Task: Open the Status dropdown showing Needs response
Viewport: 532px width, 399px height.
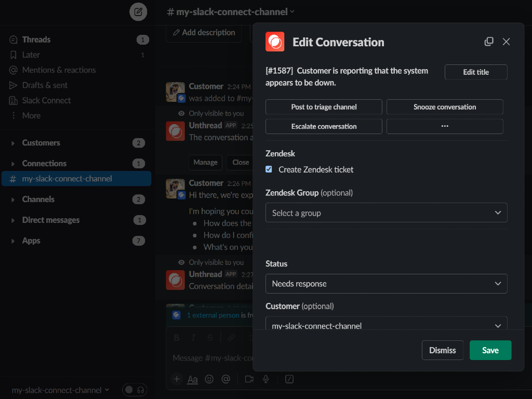Action: pyautogui.click(x=386, y=284)
